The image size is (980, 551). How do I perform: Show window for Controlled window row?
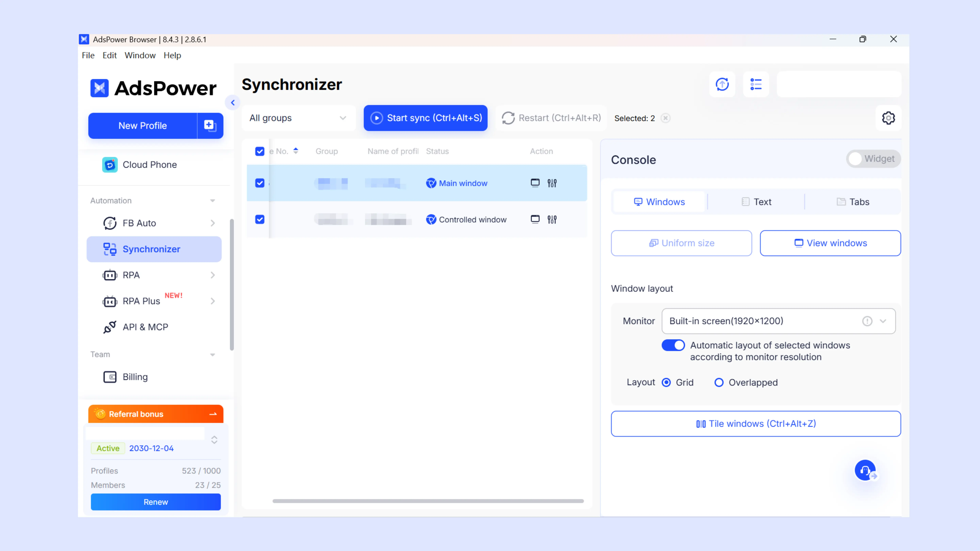[535, 219]
